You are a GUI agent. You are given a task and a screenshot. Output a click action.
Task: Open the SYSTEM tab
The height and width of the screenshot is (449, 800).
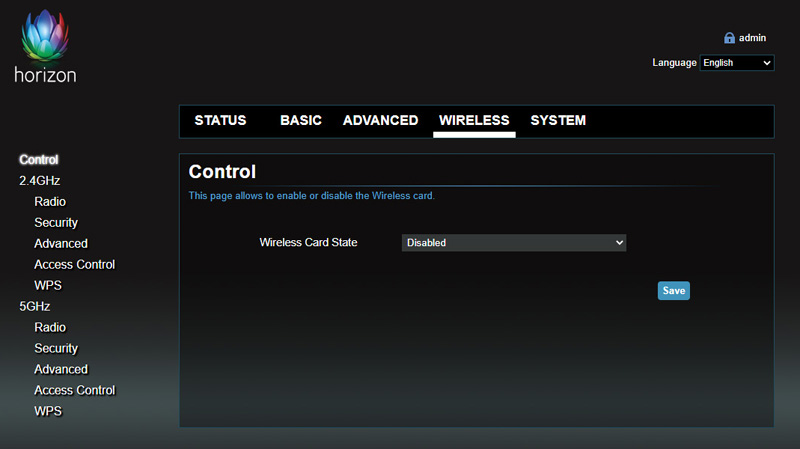(x=558, y=120)
